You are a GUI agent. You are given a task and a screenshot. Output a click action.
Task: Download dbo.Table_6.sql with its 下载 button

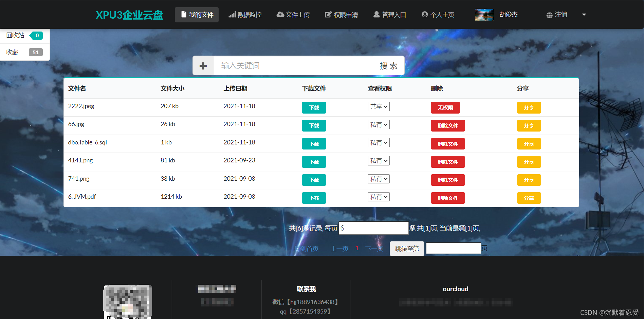click(x=313, y=143)
